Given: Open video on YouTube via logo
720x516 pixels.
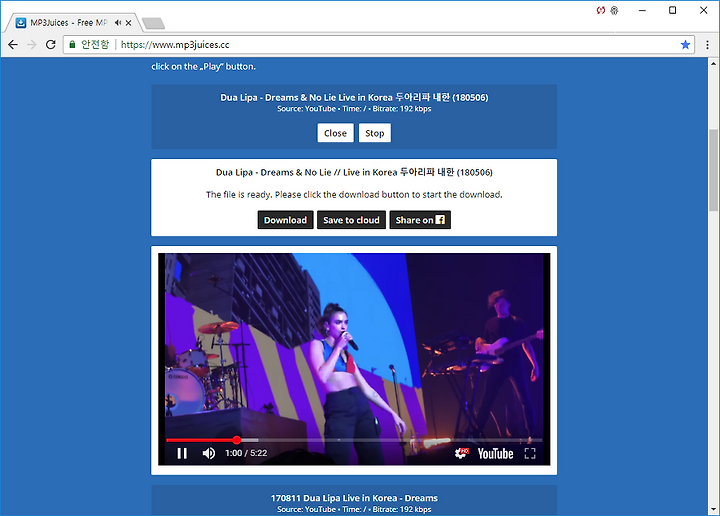Looking at the screenshot, I should pyautogui.click(x=495, y=454).
